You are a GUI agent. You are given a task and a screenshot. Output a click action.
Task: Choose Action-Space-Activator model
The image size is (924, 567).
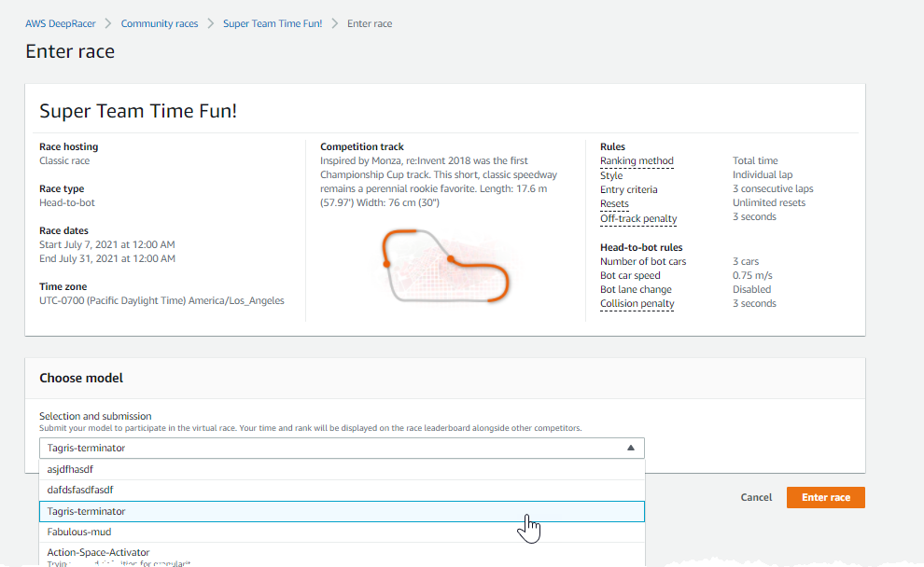[98, 552]
